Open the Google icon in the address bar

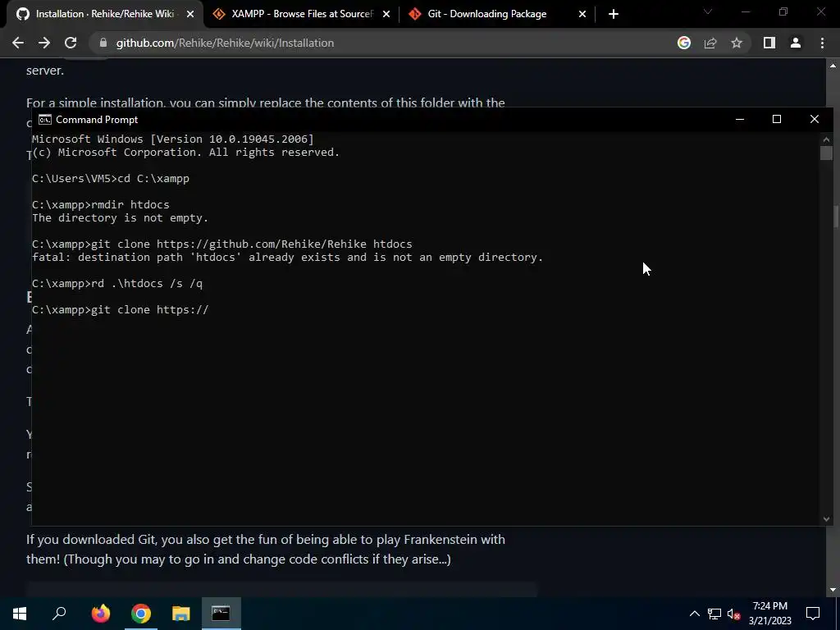[683, 43]
